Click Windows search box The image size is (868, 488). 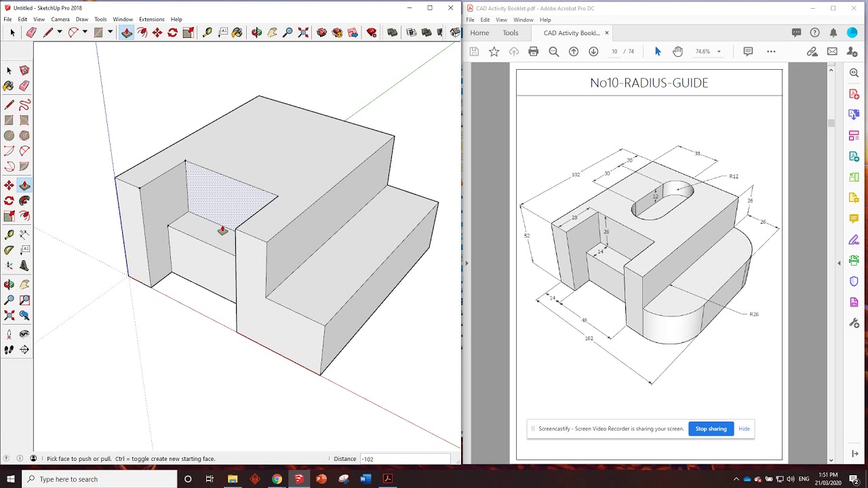click(x=100, y=479)
